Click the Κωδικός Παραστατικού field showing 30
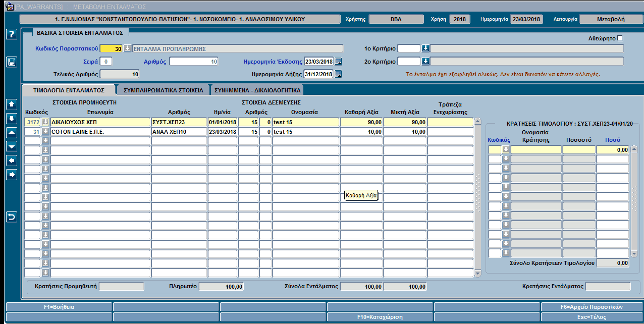Viewport: 644px width, 324px height. coord(112,48)
